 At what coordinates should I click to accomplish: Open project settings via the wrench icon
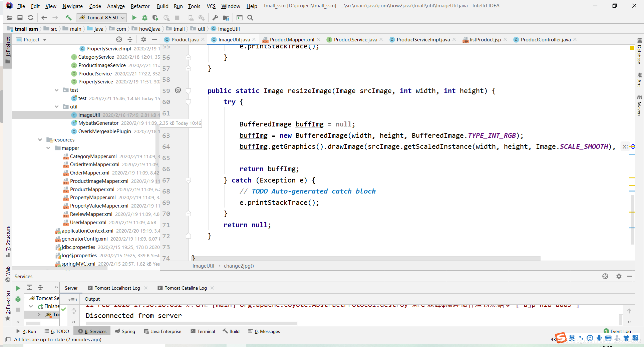[x=215, y=18]
